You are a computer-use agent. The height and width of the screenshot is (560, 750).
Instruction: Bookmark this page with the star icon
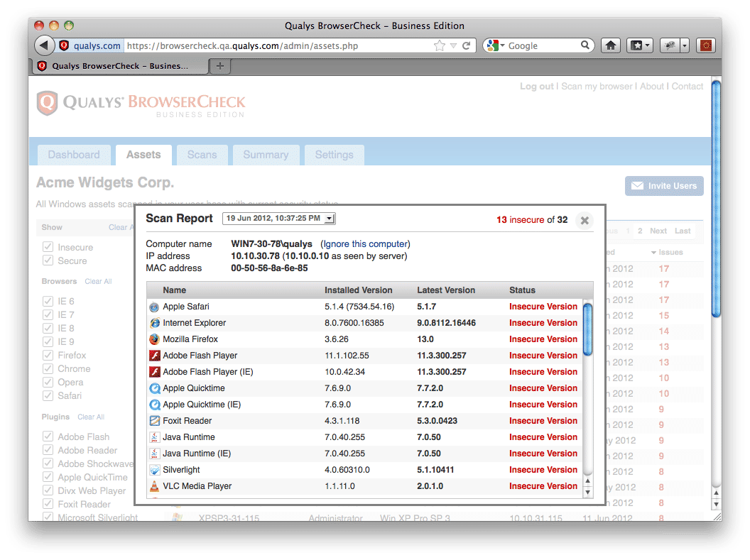[439, 46]
